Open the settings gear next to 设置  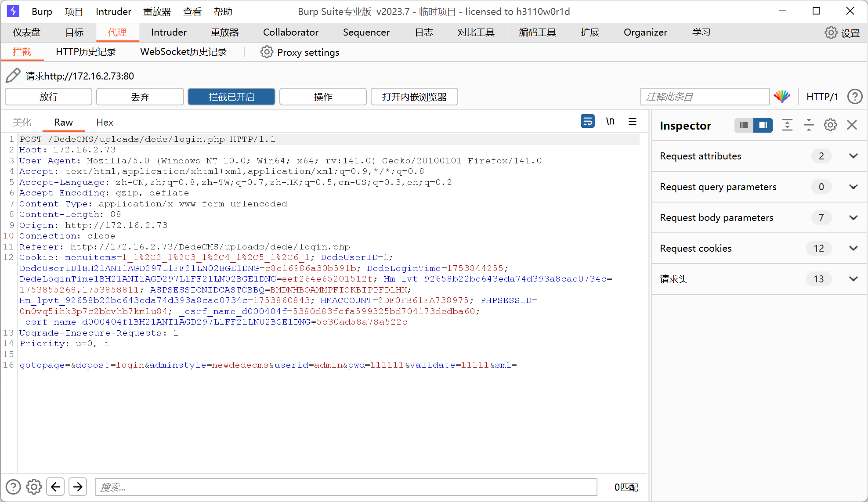click(x=831, y=33)
